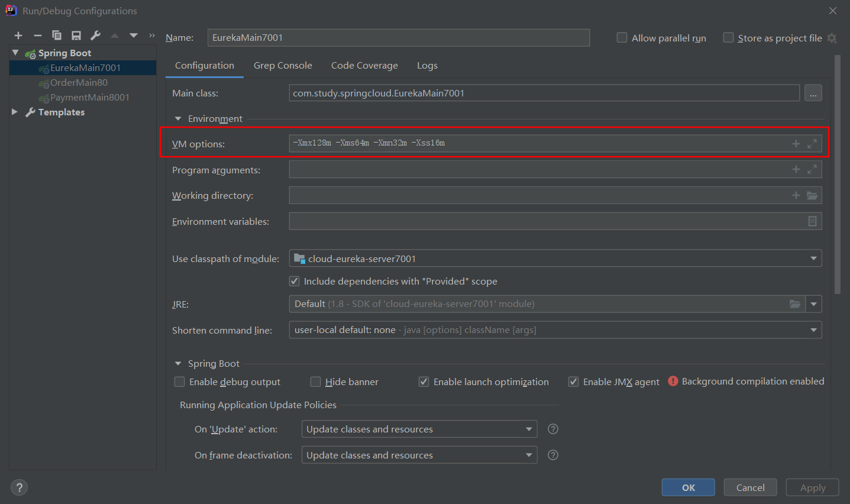Select the EurekaMain7001 configuration
Screen dimensions: 850x504
coord(83,67)
